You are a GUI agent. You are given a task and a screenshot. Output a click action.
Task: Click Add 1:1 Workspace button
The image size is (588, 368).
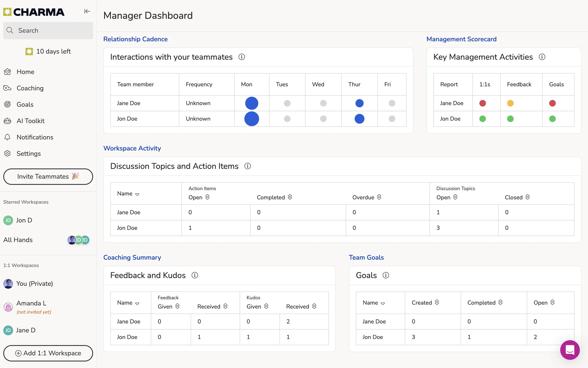(x=48, y=353)
